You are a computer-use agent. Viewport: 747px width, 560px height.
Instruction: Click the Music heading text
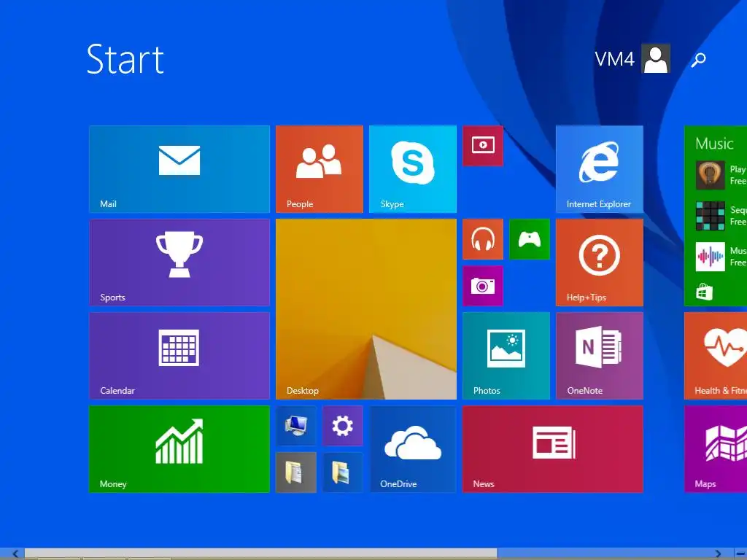713,144
